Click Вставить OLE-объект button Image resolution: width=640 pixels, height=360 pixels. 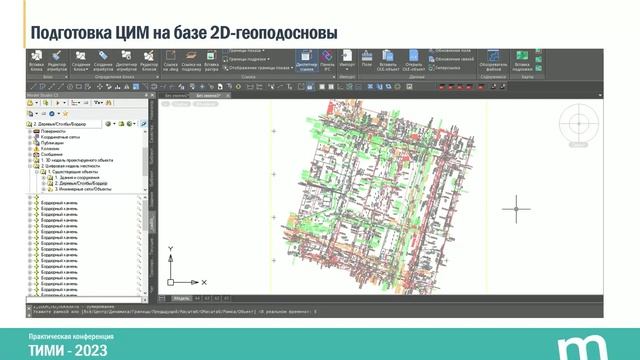click(x=387, y=61)
